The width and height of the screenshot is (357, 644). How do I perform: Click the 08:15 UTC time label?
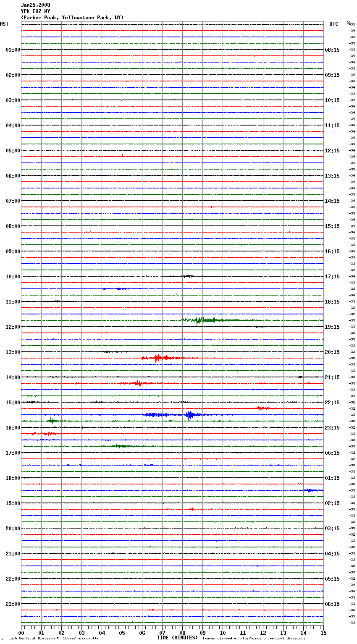tap(332, 50)
